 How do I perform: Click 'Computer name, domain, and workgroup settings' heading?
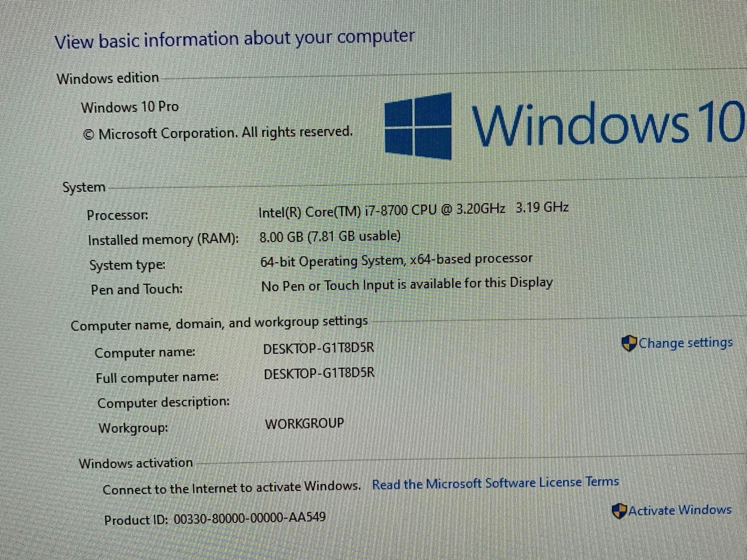tap(219, 324)
